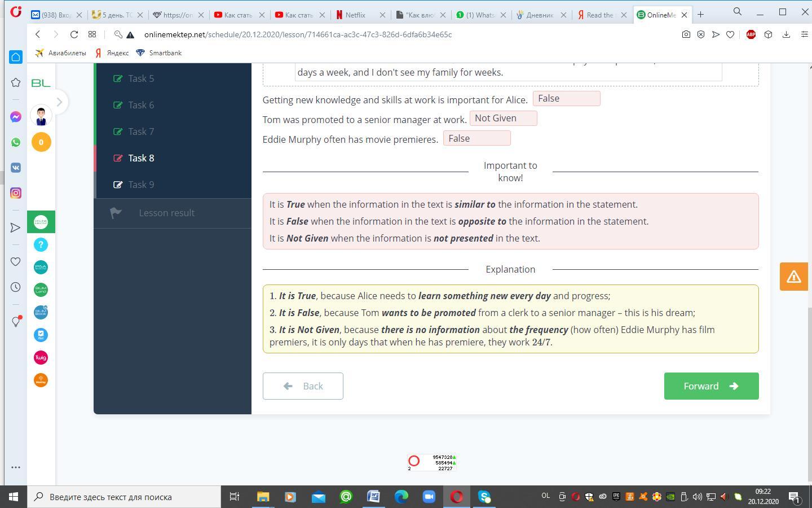This screenshot has width=812, height=508.
Task: Open Instagram in Opera sidebar
Action: coord(16,193)
